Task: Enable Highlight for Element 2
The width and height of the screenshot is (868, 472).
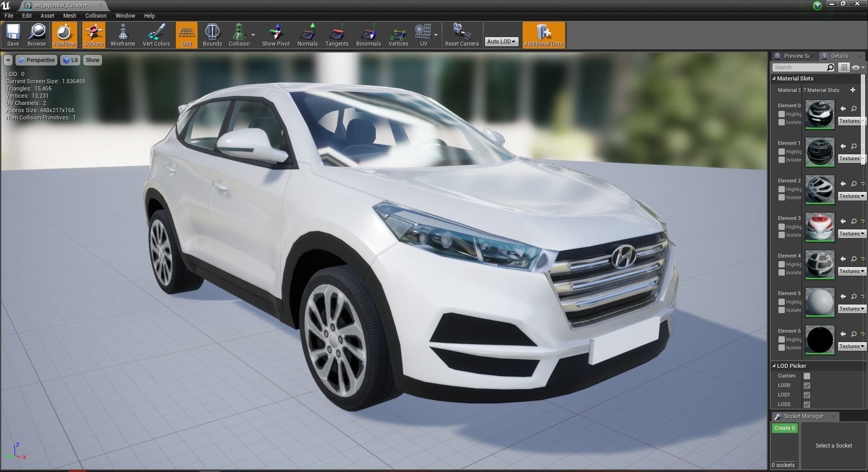Action: click(781, 189)
